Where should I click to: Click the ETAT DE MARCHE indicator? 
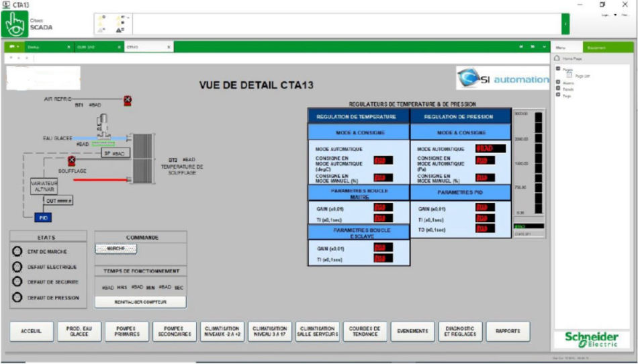pyautogui.click(x=18, y=251)
